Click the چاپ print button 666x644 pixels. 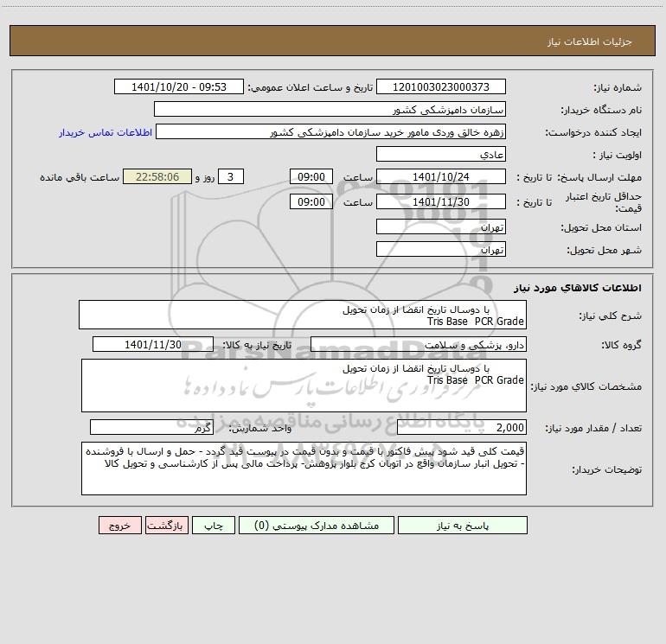click(x=214, y=526)
